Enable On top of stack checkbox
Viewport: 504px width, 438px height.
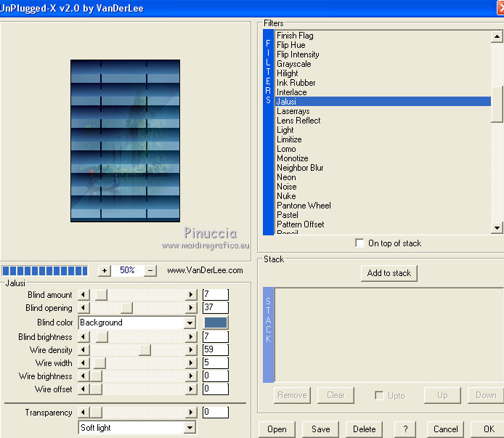click(x=359, y=243)
